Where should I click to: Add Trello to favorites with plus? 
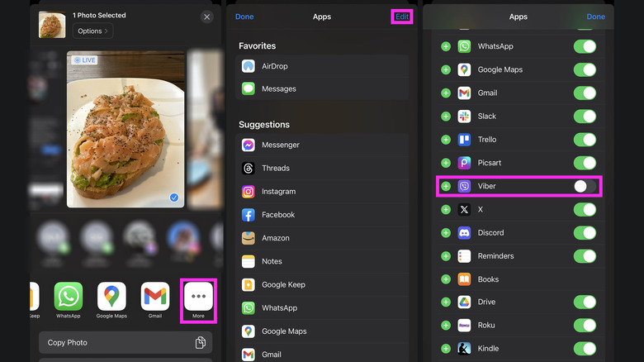tap(446, 140)
